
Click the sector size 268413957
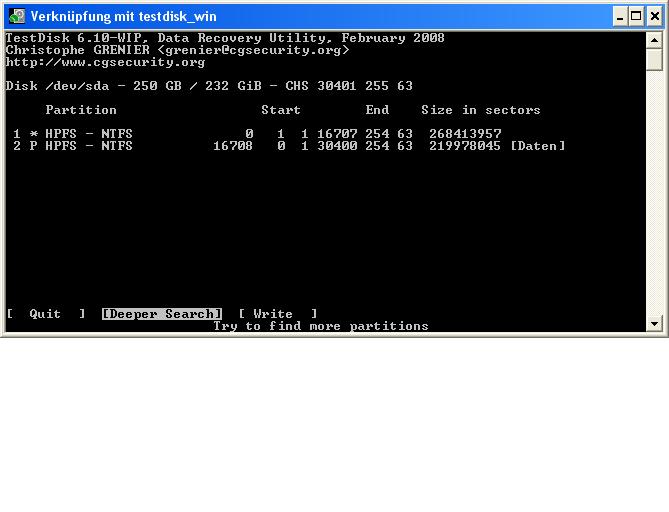(x=465, y=134)
